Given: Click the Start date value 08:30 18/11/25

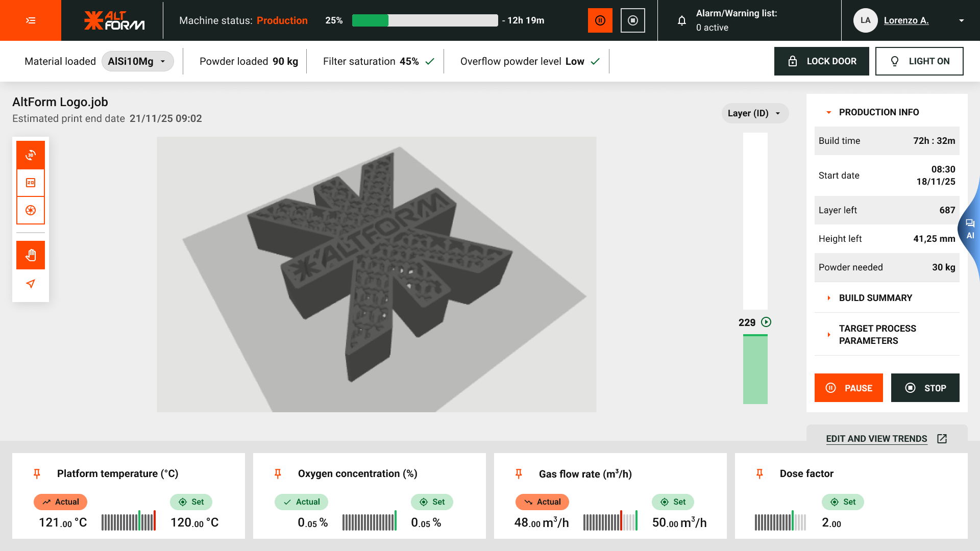Looking at the screenshot, I should point(936,176).
